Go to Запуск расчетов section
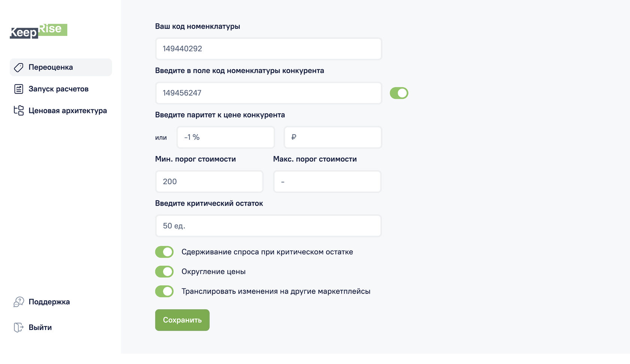 click(58, 89)
